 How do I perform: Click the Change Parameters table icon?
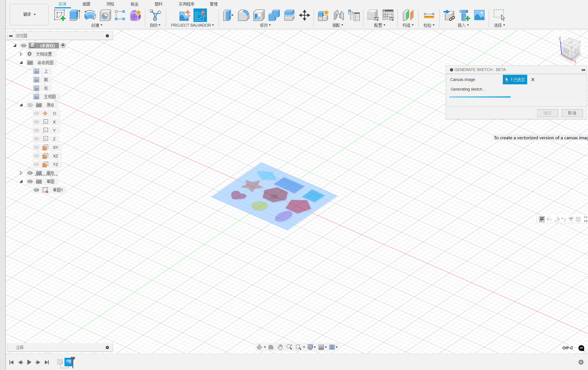[388, 15]
